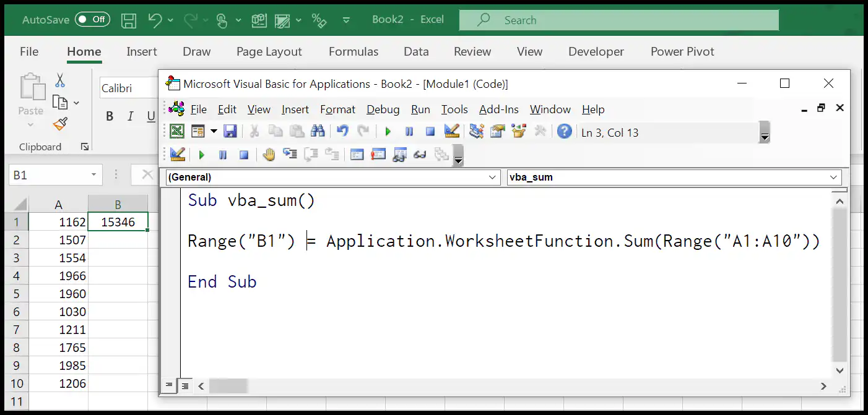Viewport: 868px width, 415px height.
Task: Open Visual Basic Help question mark icon
Action: 564,131
